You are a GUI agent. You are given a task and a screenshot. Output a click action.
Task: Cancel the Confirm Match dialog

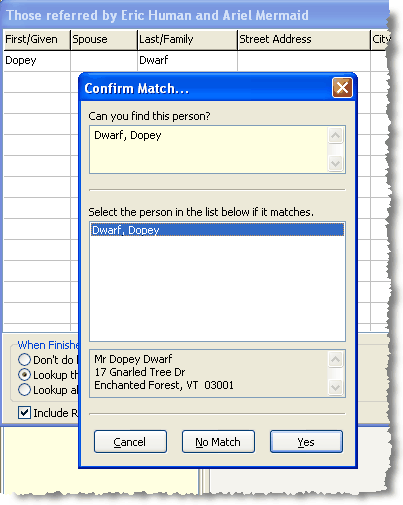tap(130, 442)
